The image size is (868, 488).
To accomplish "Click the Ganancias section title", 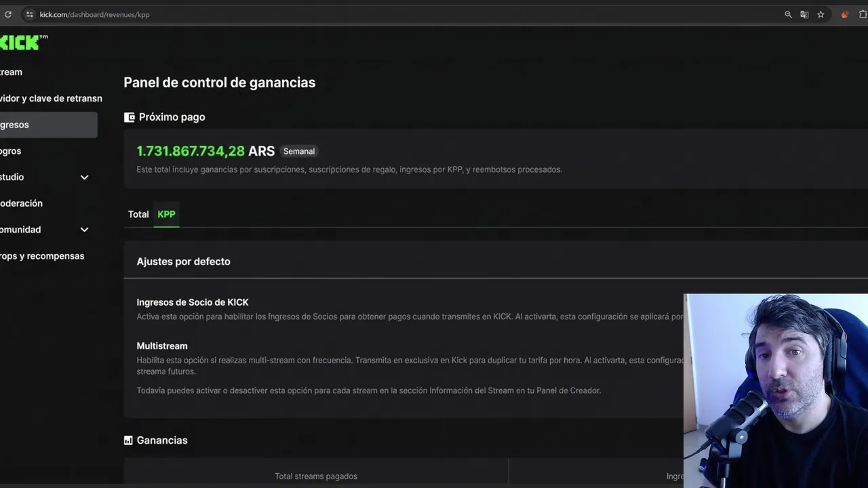I will pyautogui.click(x=162, y=441).
